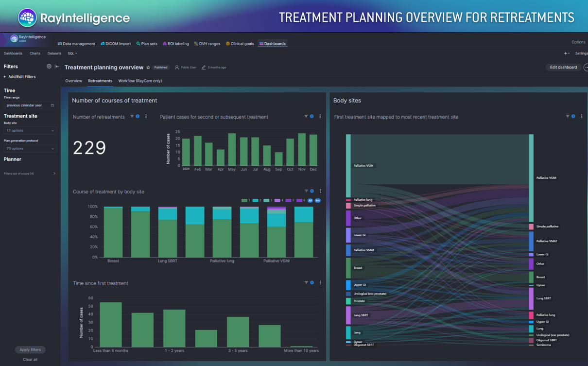Click filter icon on Course of treatment chart
The image size is (588, 366).
pyautogui.click(x=306, y=192)
